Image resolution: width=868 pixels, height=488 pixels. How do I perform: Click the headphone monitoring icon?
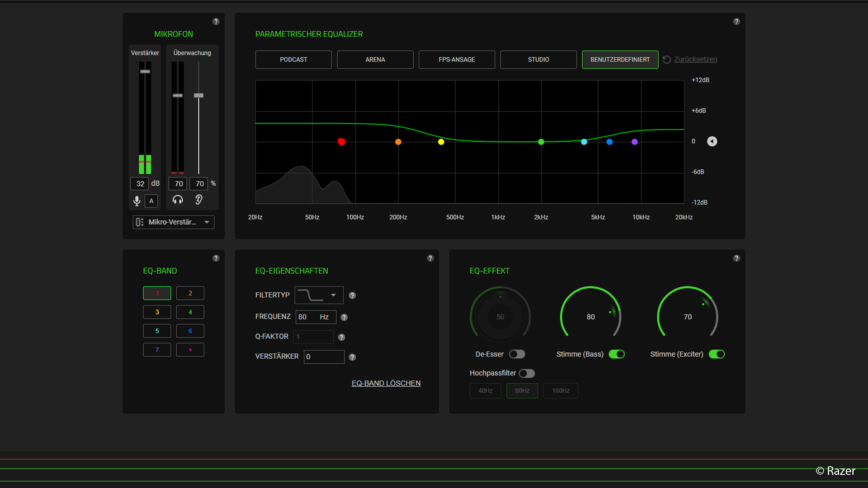point(178,200)
